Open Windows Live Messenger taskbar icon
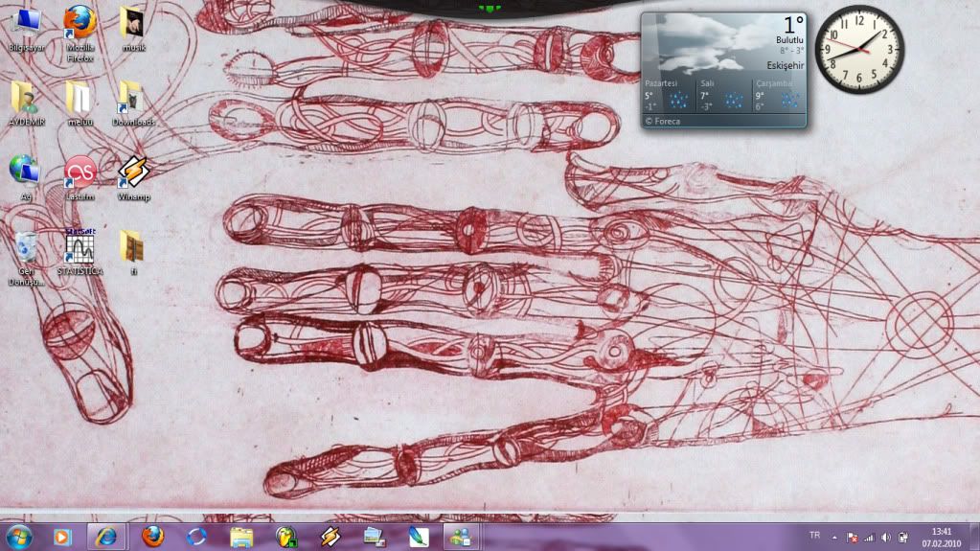The width and height of the screenshot is (980, 551). click(461, 537)
